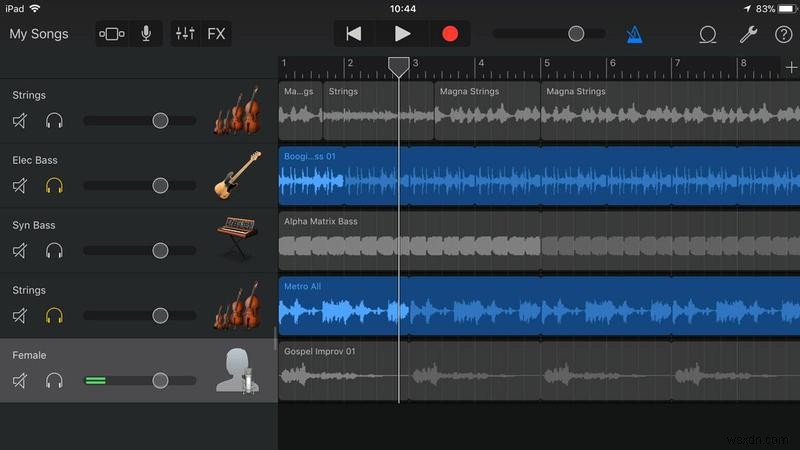
Task: Select the Syn Bass synthesizer icon
Action: [x=237, y=239]
